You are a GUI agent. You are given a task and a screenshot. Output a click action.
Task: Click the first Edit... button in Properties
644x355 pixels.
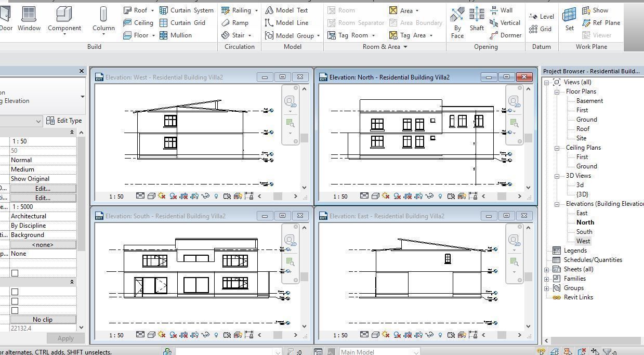point(43,188)
